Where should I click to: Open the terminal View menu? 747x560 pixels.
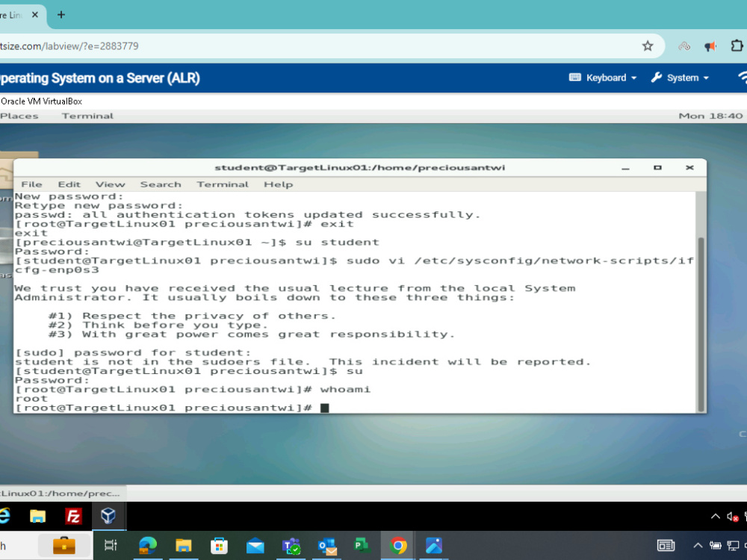(110, 184)
